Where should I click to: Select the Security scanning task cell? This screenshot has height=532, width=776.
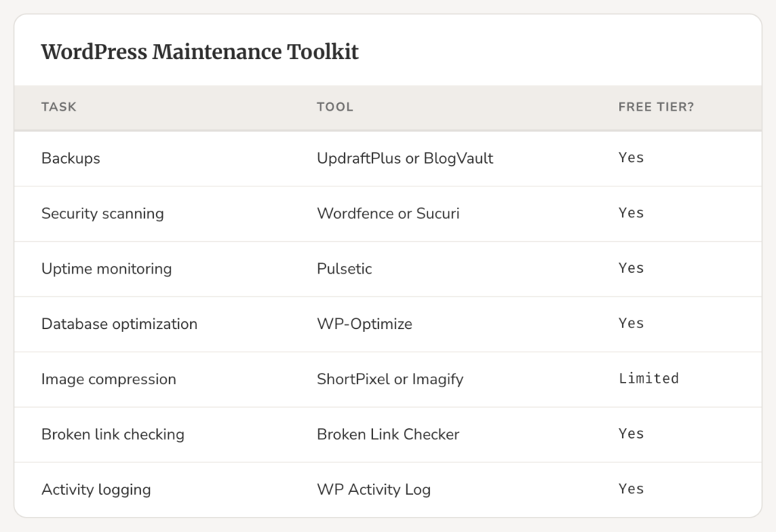click(102, 214)
